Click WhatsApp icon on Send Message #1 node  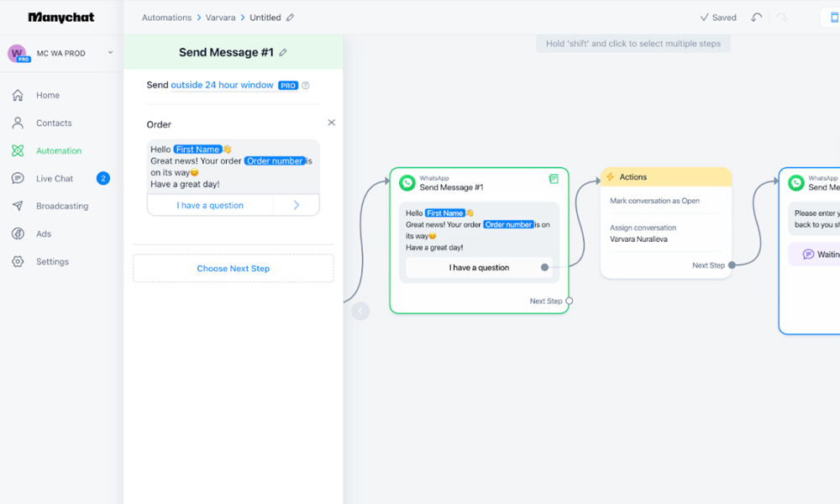coord(407,183)
